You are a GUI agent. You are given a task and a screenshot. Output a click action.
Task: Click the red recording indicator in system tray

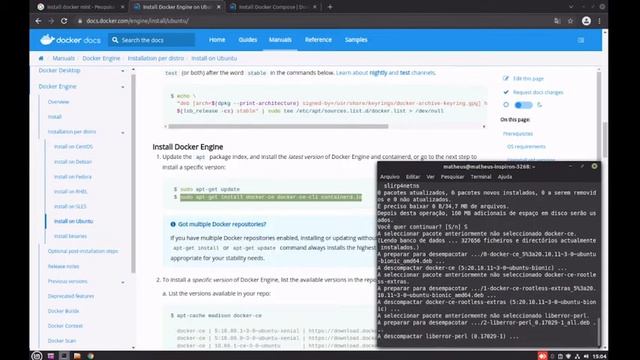[x=542, y=356]
